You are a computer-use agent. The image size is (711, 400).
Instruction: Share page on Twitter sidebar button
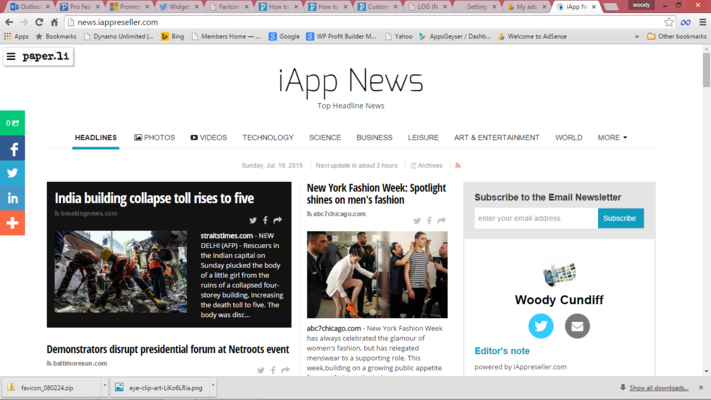[12, 173]
